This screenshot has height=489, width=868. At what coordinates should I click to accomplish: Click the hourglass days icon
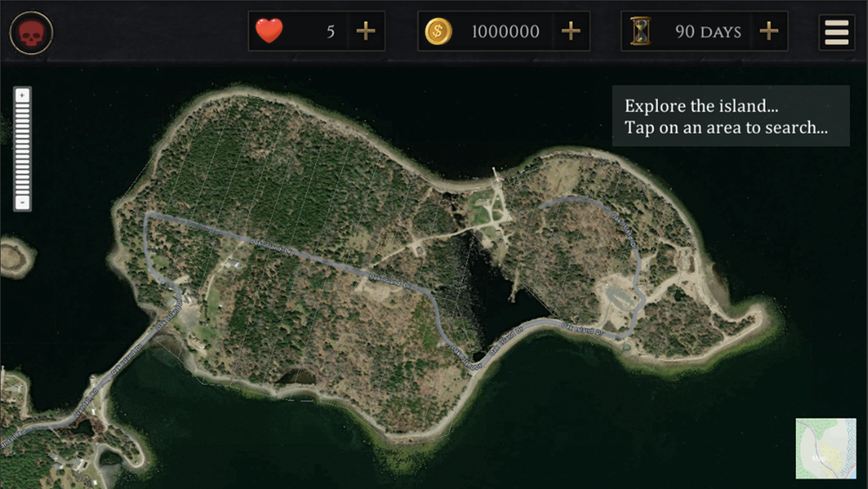click(641, 31)
